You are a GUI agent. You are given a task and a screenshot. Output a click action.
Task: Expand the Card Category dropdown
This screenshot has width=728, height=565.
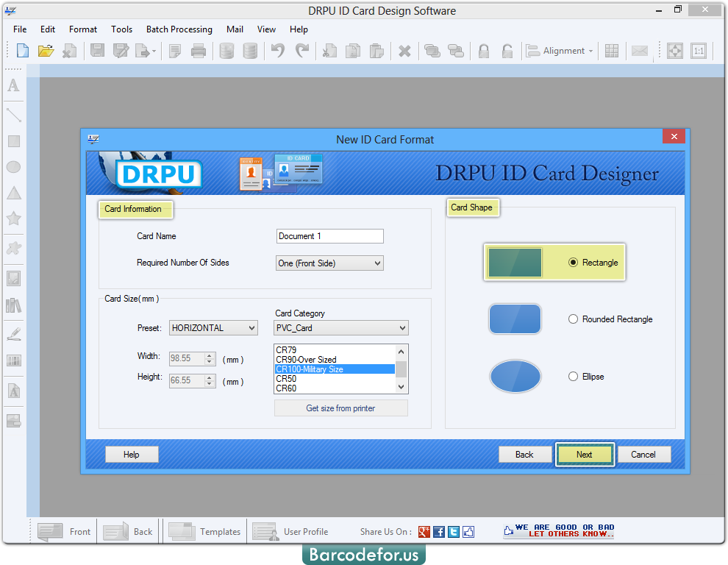click(x=402, y=327)
